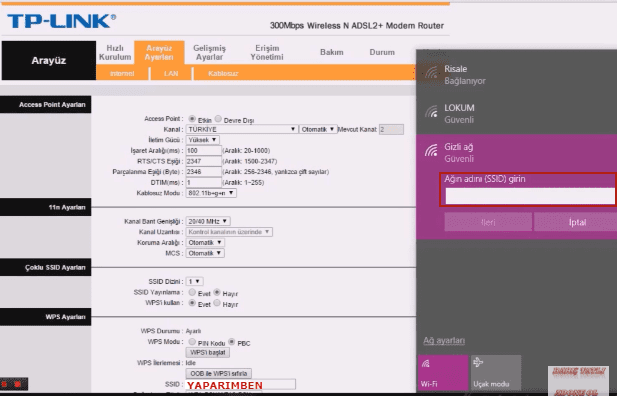Click the WPS Ayarları section header

(46, 317)
